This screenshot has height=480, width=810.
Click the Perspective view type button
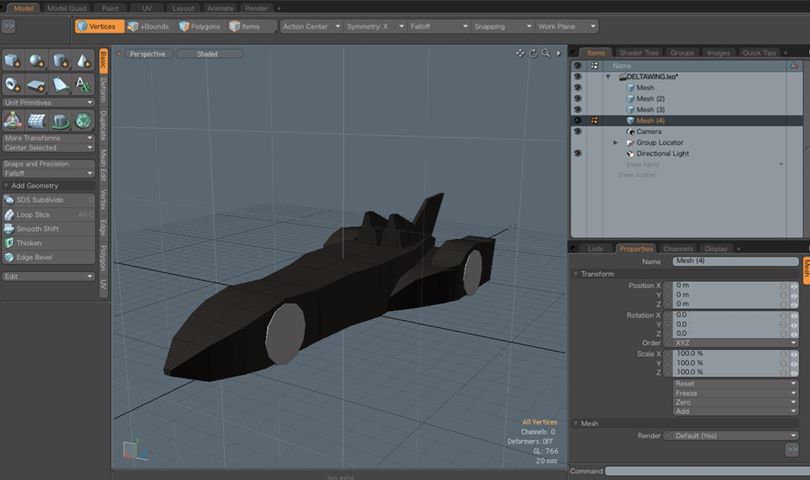tap(148, 54)
